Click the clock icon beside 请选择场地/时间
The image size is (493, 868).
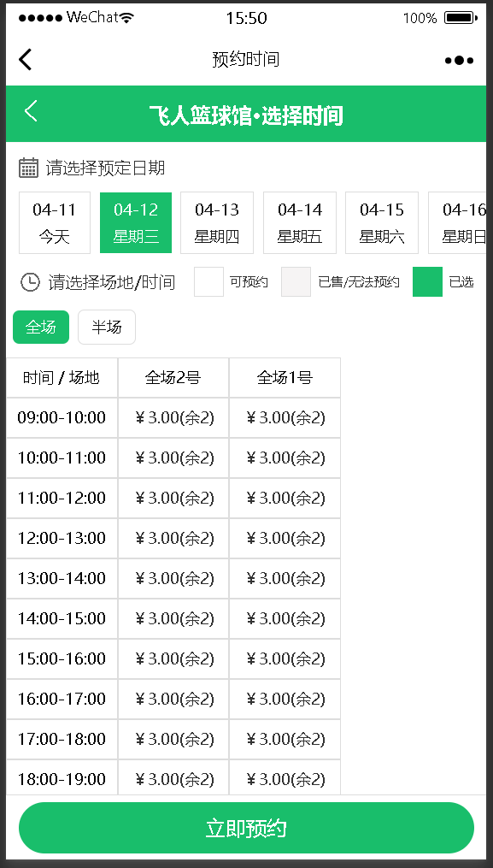30,282
